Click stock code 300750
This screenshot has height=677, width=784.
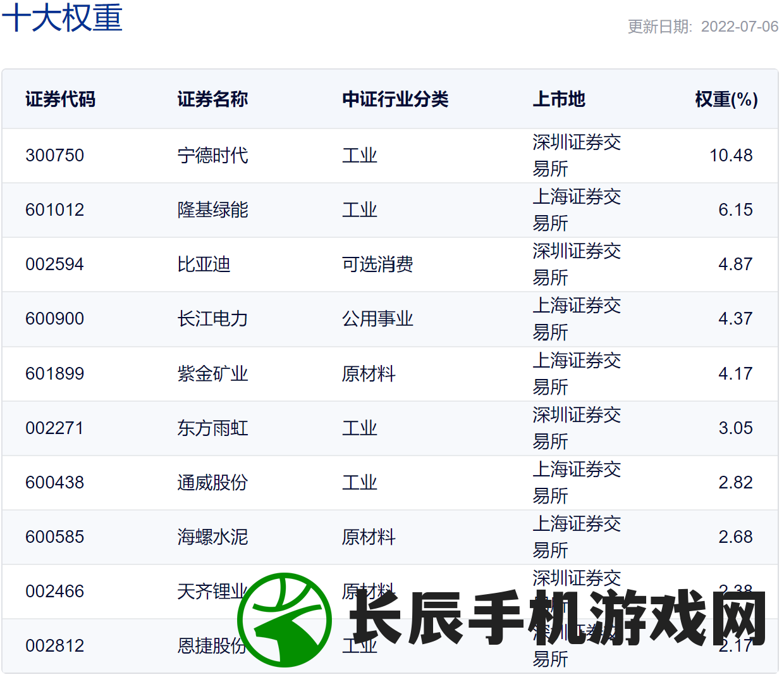pos(54,156)
